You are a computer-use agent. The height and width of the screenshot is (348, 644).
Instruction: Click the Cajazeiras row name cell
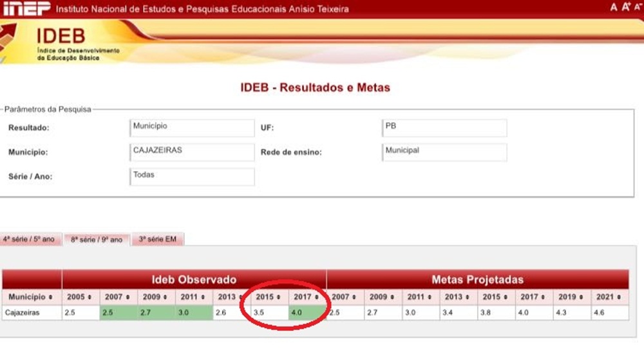click(x=32, y=313)
